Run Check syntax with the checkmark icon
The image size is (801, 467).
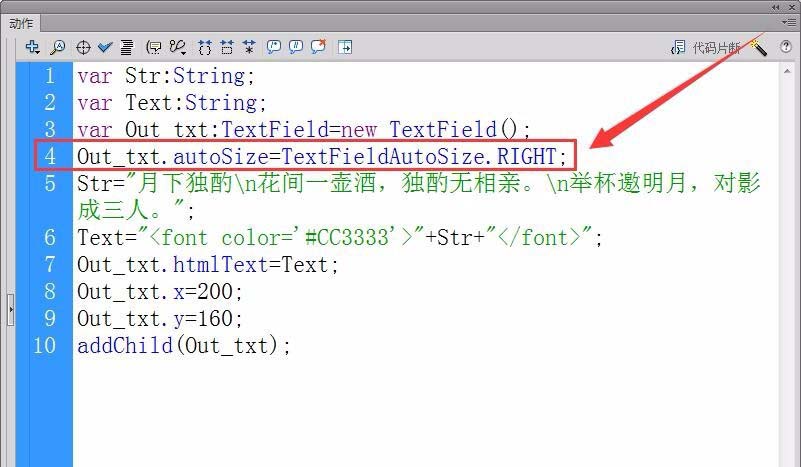point(105,48)
